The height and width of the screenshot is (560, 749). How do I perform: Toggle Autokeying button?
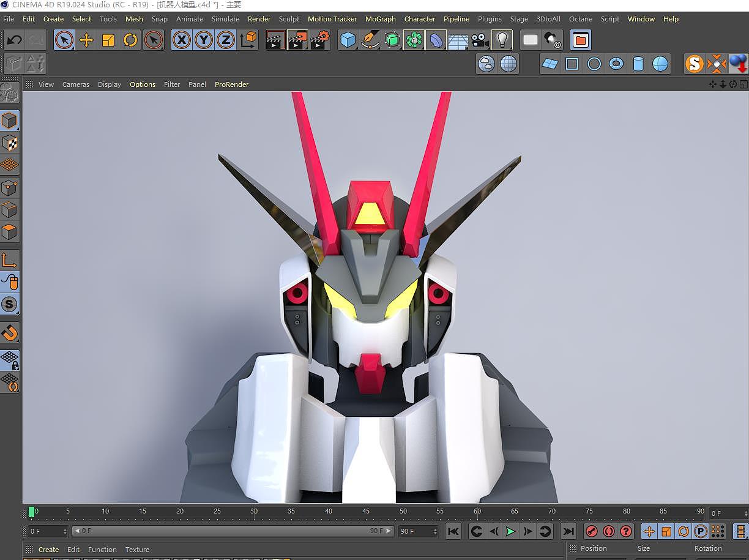coord(608,531)
